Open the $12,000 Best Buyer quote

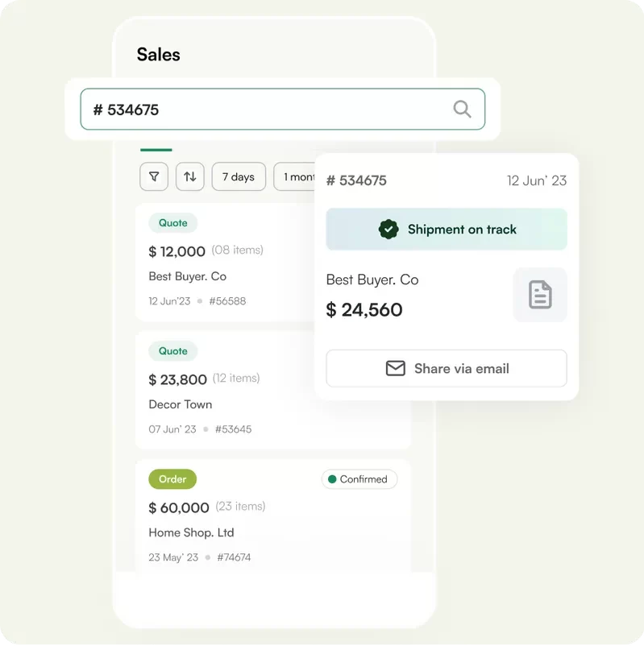click(226, 263)
